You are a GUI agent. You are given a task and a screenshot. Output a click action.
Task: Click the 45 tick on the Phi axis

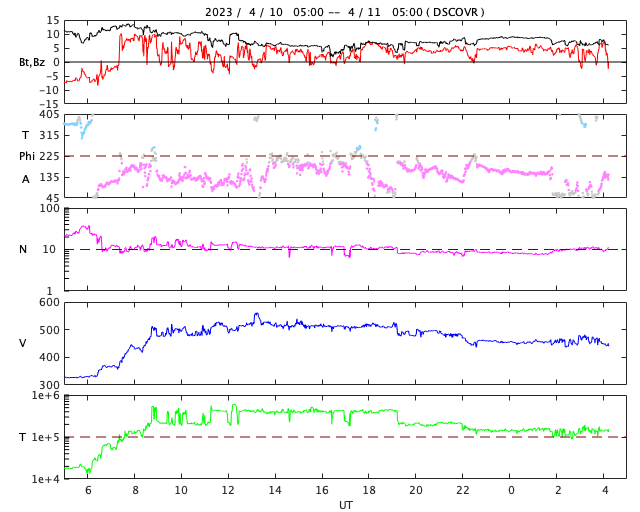tap(52, 197)
